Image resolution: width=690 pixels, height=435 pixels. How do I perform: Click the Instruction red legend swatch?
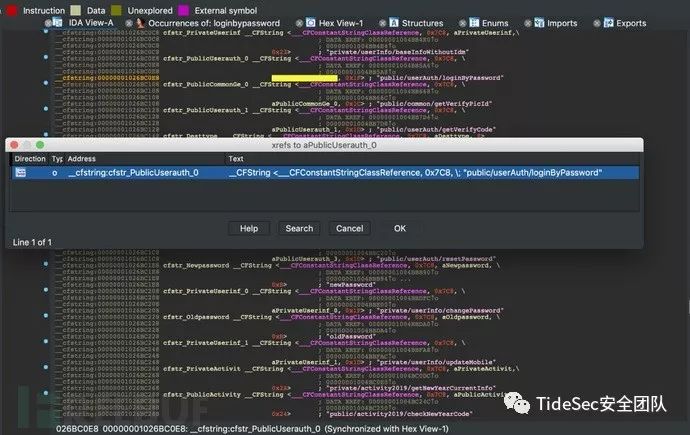coord(12,10)
